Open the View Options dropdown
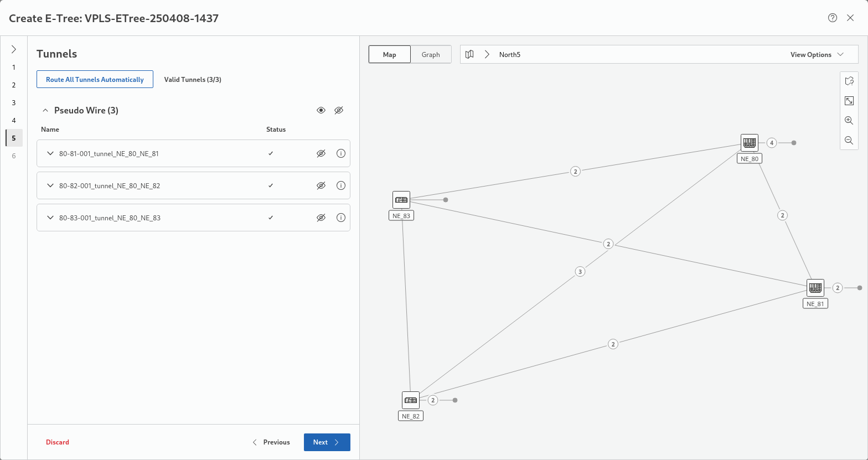The height and width of the screenshot is (460, 868). [817, 54]
